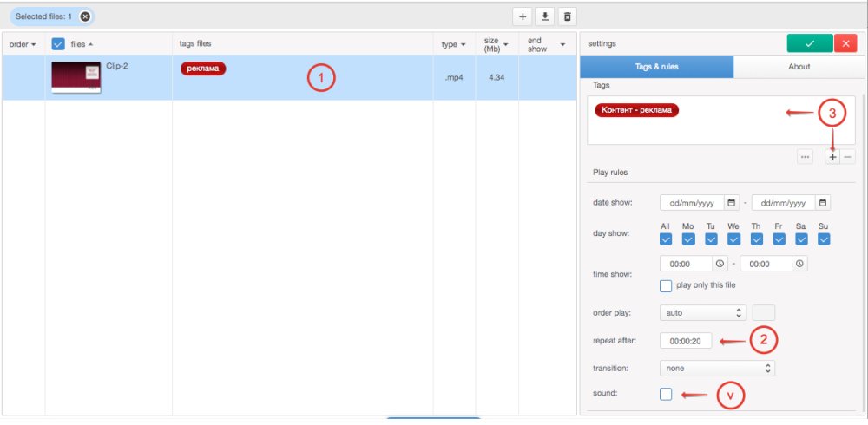Viewport: 868px width, 425px height.
Task: Click the order play number field
Action: [x=764, y=312]
